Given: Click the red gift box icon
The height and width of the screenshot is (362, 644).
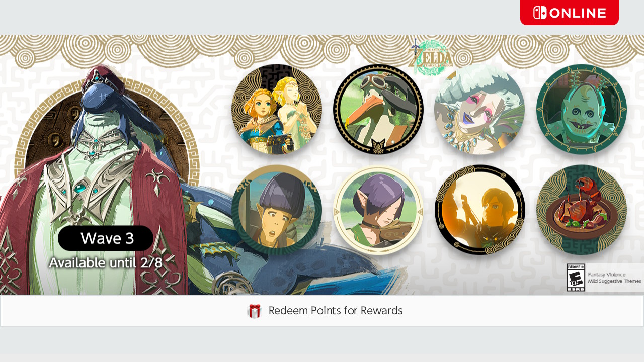Looking at the screenshot, I should point(255,311).
